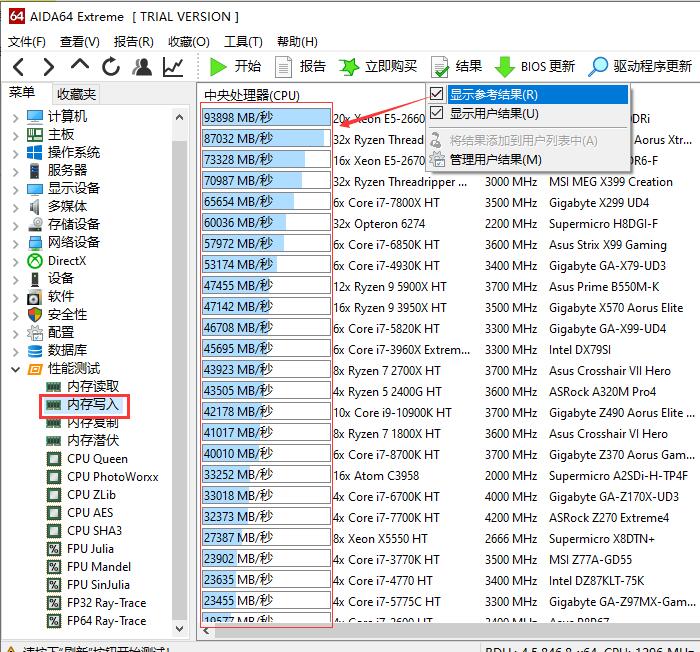Viewport: 700px width, 652px height.
Task: Switch to the 收藏夹 tab
Action: (x=76, y=94)
